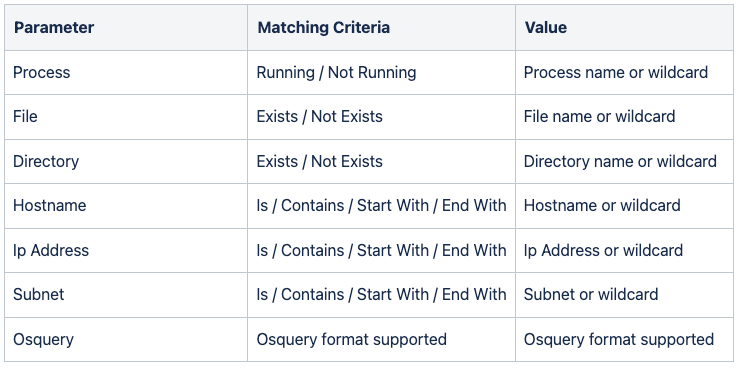Click Directory name or wildcard cell
Viewport: 744px width, 369px height.
click(x=624, y=161)
